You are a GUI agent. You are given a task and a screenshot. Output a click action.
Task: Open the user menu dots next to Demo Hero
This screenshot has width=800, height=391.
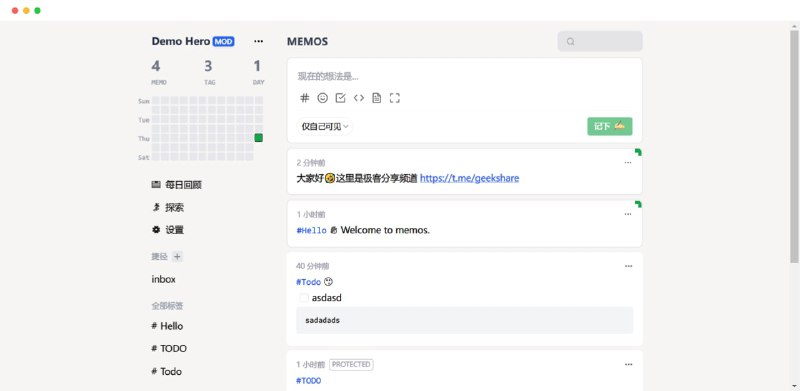[x=259, y=41]
